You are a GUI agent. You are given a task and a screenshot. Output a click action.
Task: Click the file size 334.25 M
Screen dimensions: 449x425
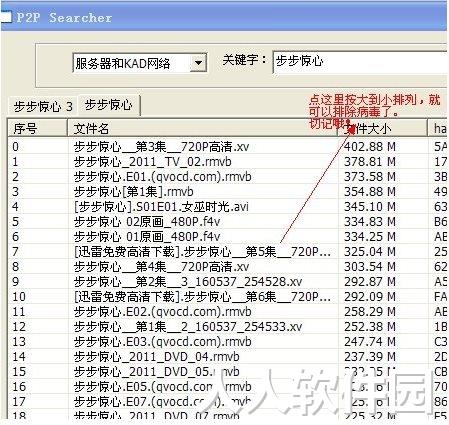(x=370, y=237)
